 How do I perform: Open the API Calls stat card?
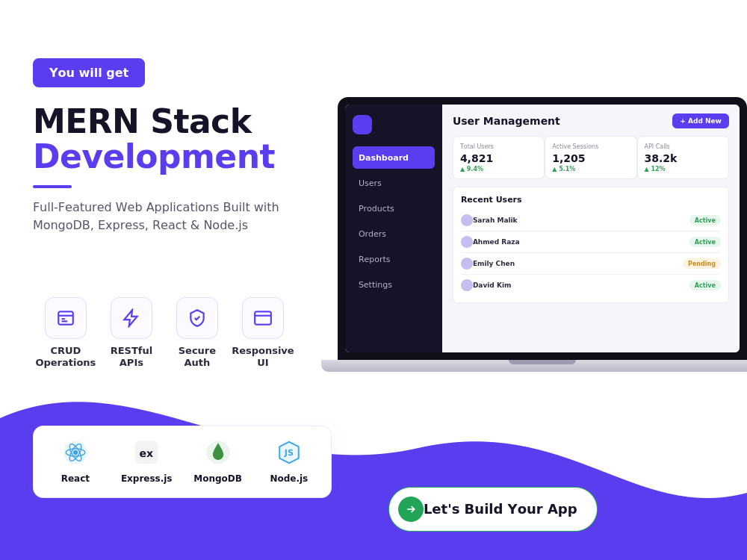tap(684, 158)
